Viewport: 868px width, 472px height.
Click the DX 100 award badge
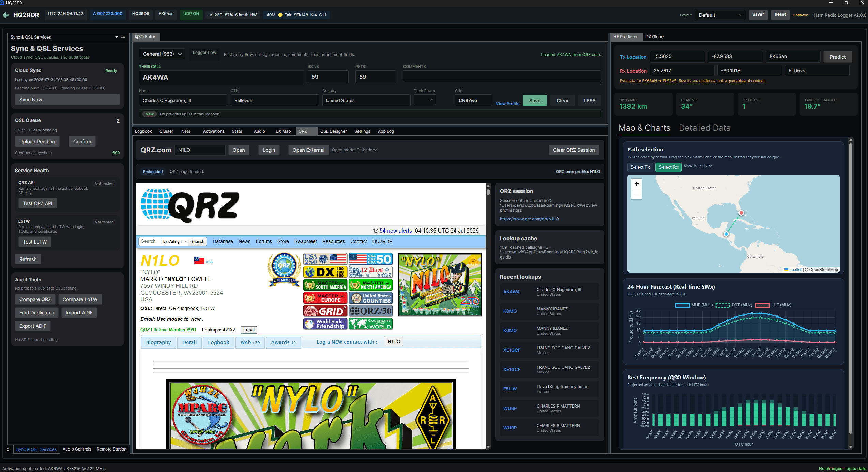click(325, 272)
